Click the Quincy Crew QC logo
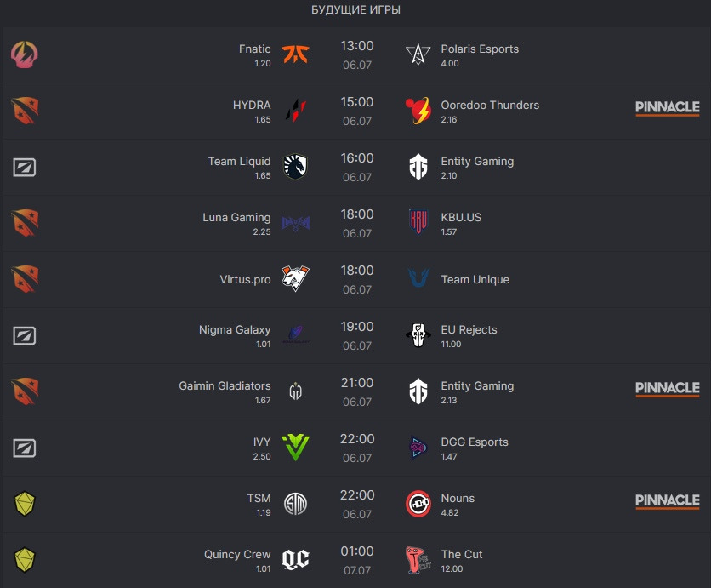 click(x=295, y=560)
